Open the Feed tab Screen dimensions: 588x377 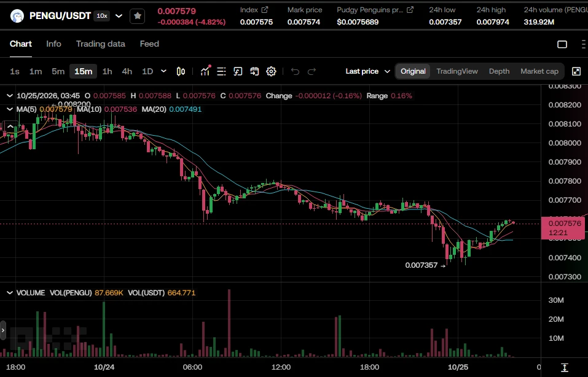point(149,44)
